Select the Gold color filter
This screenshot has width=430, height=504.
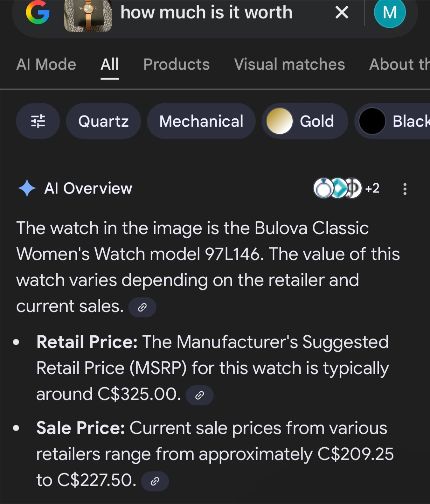pos(305,121)
